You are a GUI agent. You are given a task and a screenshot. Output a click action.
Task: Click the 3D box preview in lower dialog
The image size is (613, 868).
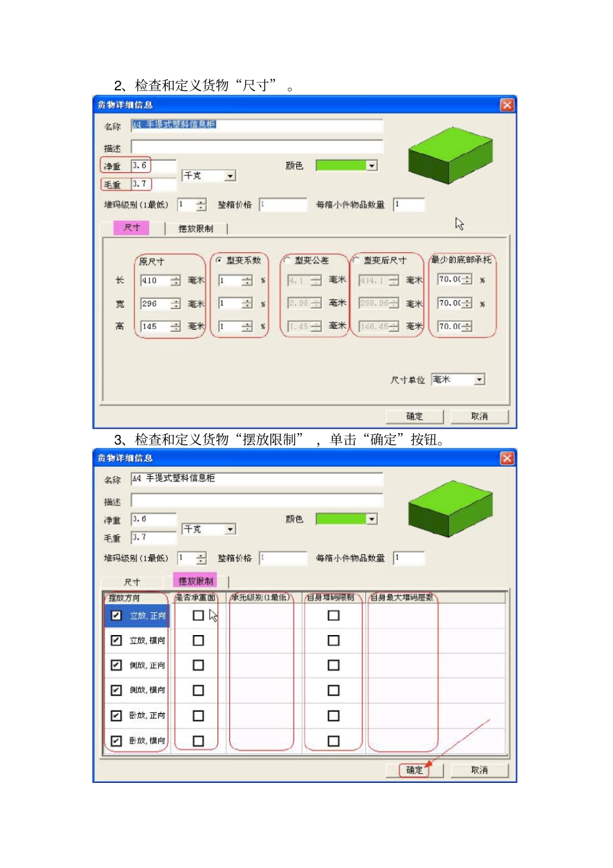point(450,509)
